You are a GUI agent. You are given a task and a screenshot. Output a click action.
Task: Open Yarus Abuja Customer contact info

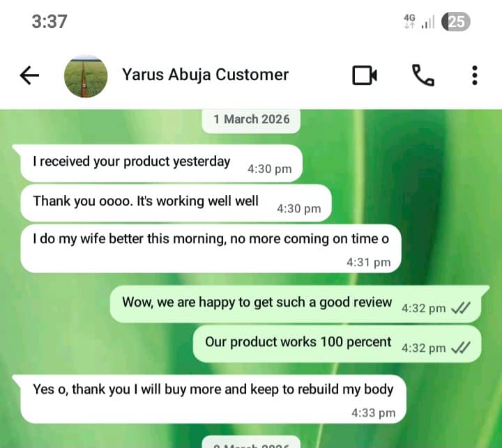coord(205,75)
